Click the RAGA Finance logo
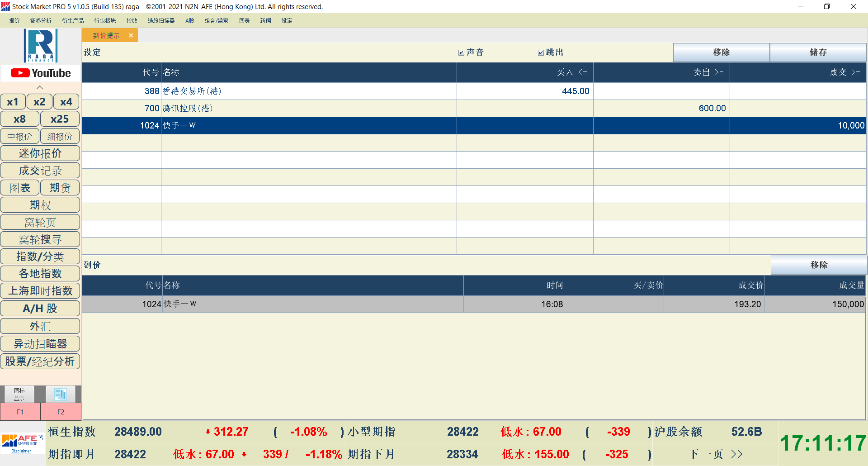 click(x=41, y=46)
